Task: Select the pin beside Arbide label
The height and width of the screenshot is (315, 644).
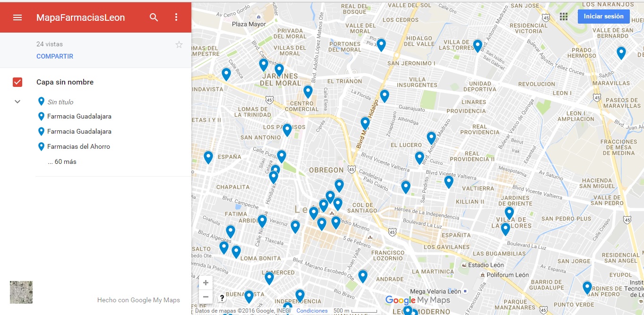Action: click(262, 221)
